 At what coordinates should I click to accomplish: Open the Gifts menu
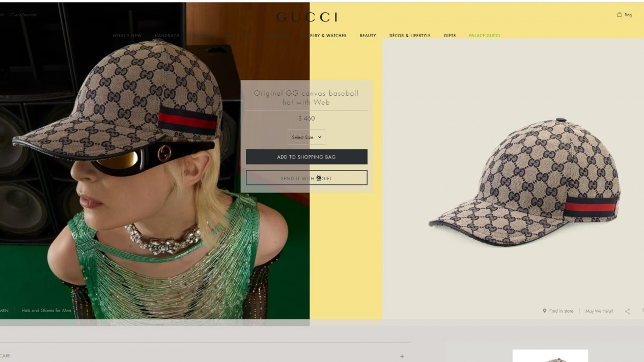coord(450,36)
